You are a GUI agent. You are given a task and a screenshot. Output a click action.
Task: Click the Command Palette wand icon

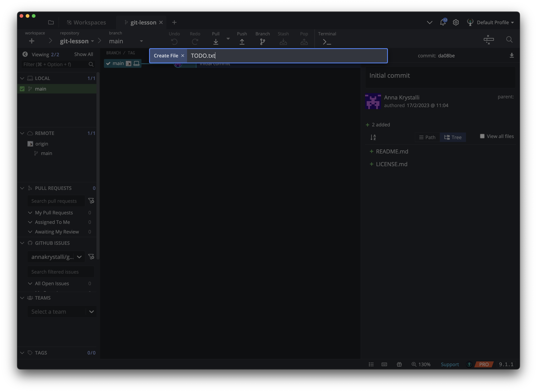pos(489,40)
